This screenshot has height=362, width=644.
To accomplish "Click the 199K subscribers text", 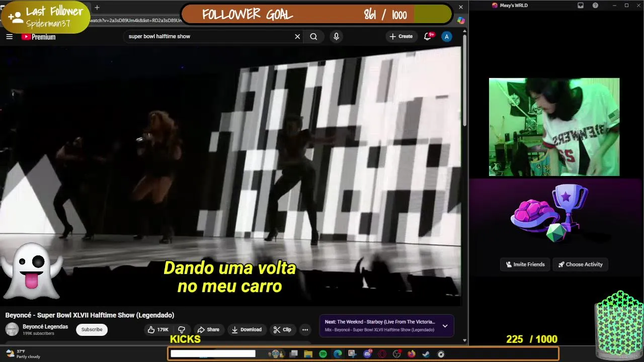I will [38, 333].
